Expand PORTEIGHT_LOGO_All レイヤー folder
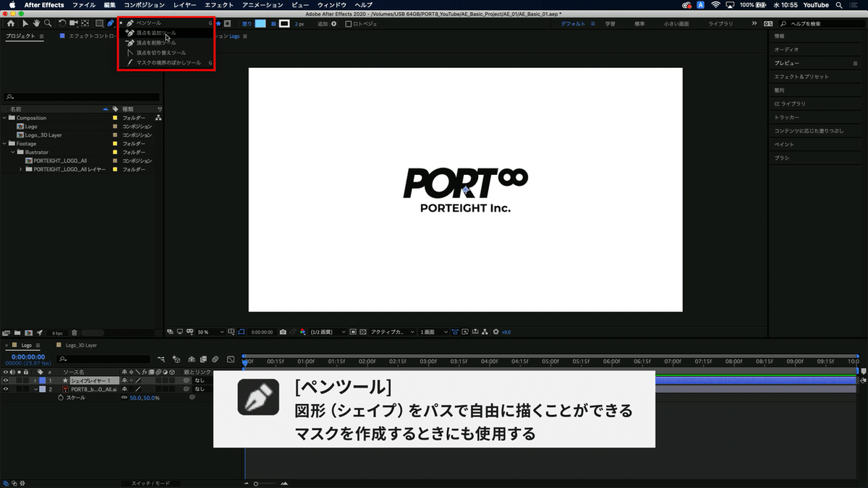The width and height of the screenshot is (868, 488). (20, 169)
